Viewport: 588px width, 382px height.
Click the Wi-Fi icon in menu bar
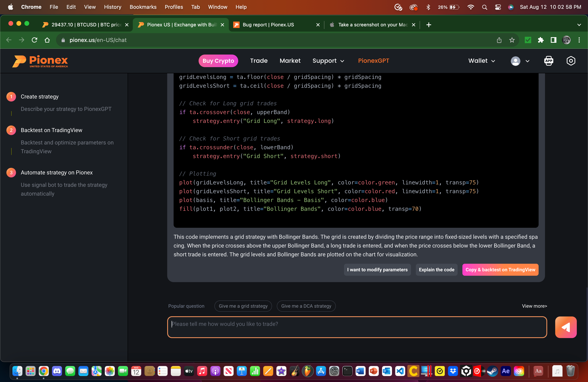click(471, 7)
